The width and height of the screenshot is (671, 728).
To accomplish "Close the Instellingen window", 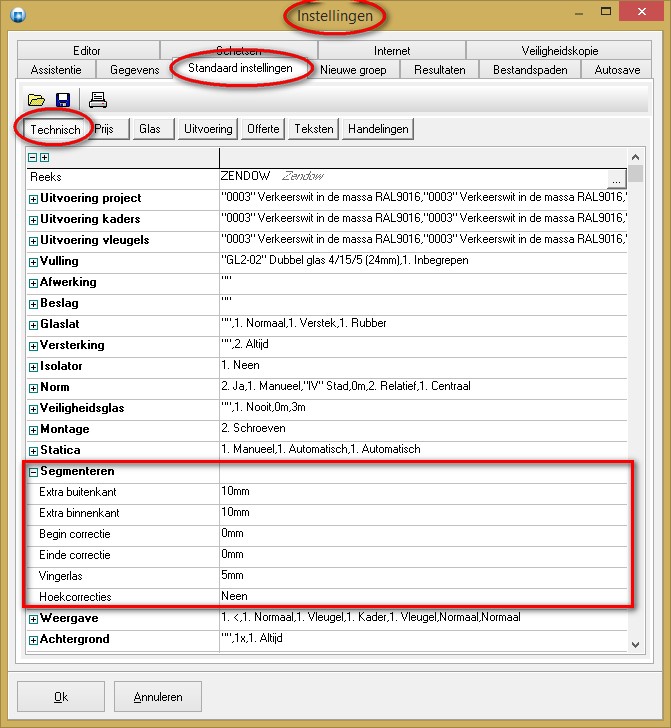I will (642, 12).
